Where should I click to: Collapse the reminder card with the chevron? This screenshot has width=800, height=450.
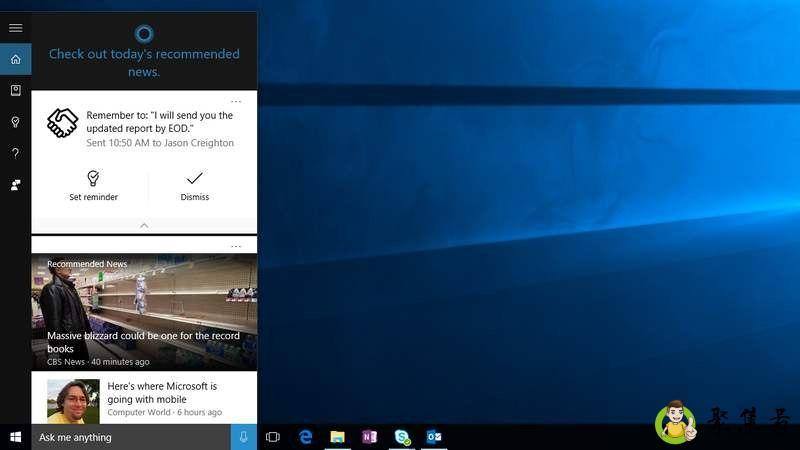(144, 226)
